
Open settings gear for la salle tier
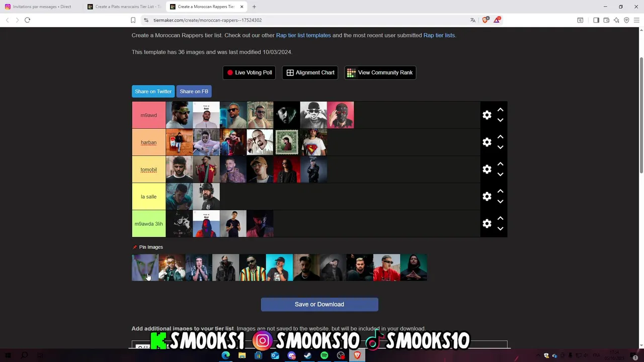coord(487,197)
